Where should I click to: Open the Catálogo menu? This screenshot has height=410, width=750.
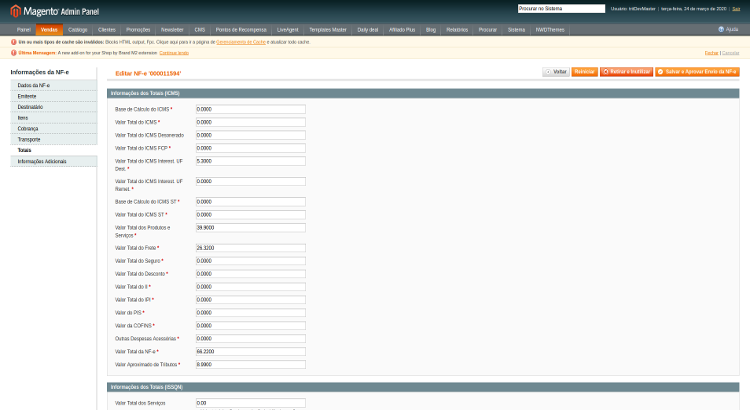click(x=77, y=30)
